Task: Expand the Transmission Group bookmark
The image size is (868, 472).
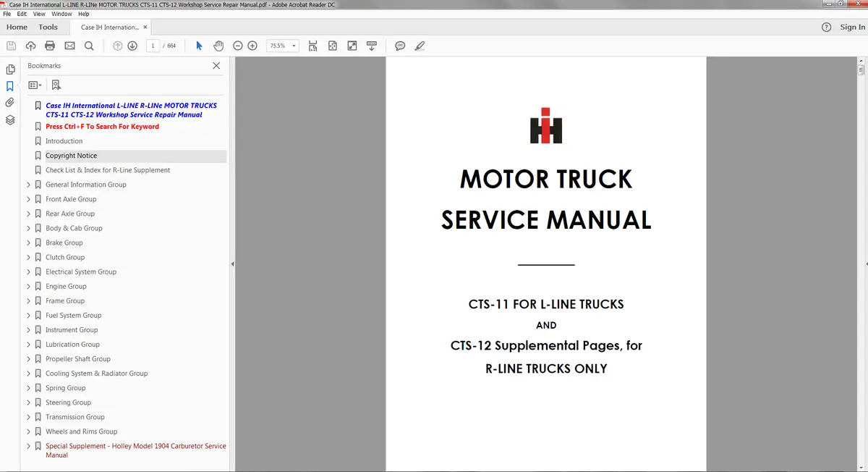Action: coord(29,417)
